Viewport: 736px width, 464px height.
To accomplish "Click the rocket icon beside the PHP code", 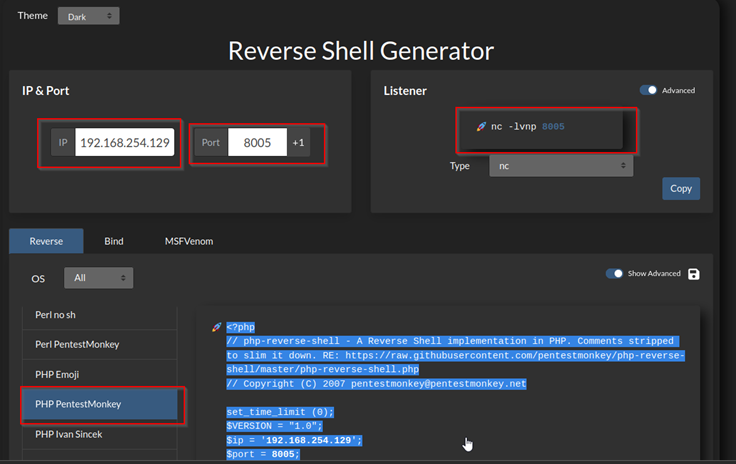I will point(216,327).
